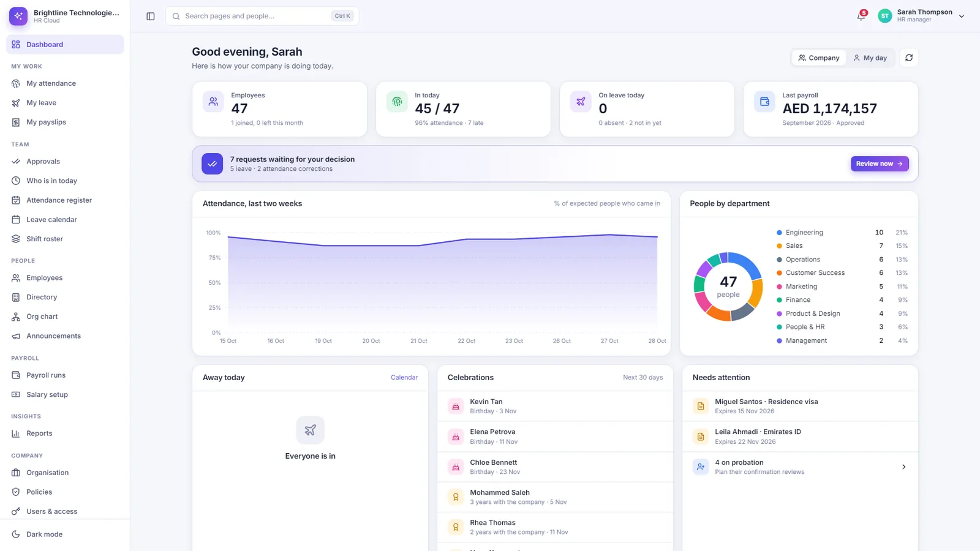Expand the 4 on probation chevron
Screen dimensions: 980x551
point(904,467)
